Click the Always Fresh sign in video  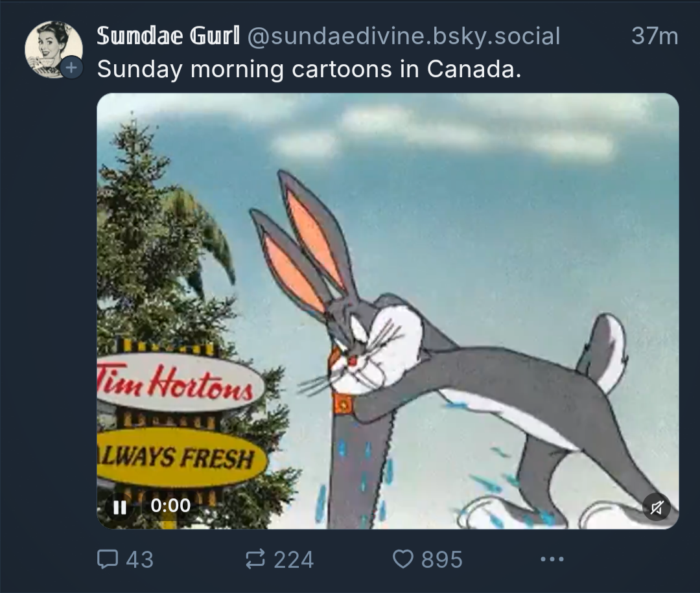181,457
